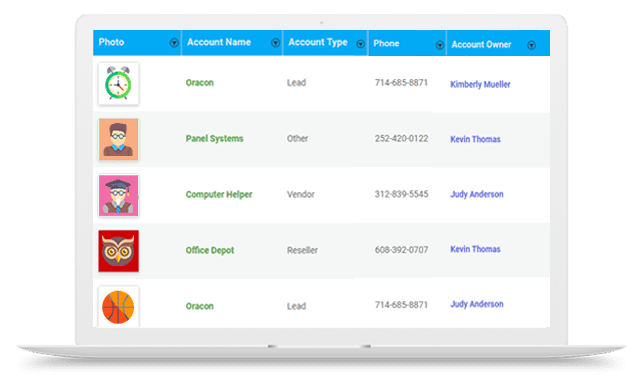
Task: Select the basketball photo thumbnail
Action: 119,307
